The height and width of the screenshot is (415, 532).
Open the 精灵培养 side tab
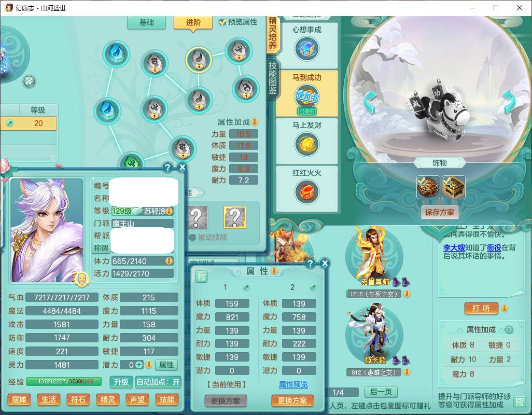(x=273, y=34)
